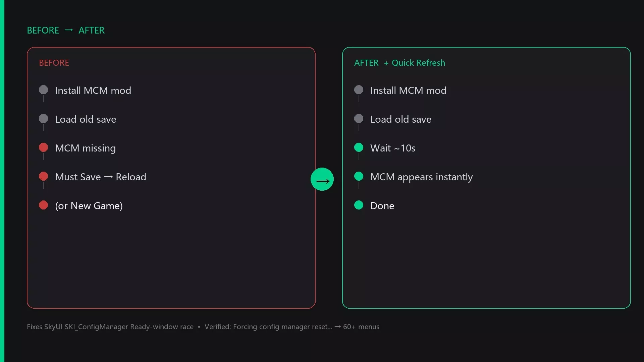Click the gray dot beside Install MCM mod in BEFORE panel
The width and height of the screenshot is (644, 362).
point(43,90)
